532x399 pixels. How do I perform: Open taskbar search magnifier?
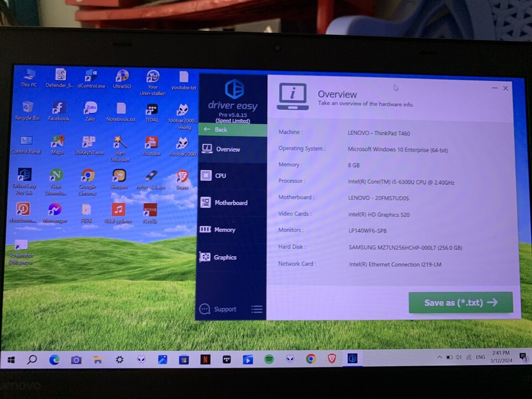32,359
